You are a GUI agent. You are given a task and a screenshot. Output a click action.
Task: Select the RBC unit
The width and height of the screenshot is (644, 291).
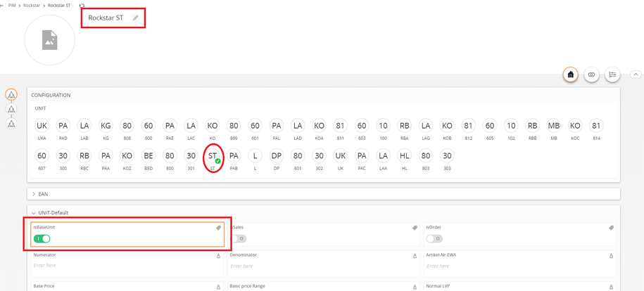pos(84,156)
